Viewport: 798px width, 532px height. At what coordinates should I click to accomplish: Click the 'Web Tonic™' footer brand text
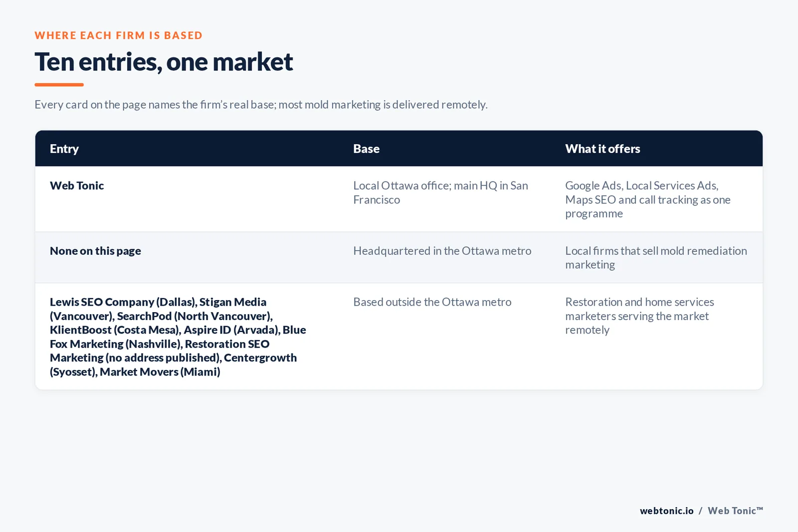735,511
